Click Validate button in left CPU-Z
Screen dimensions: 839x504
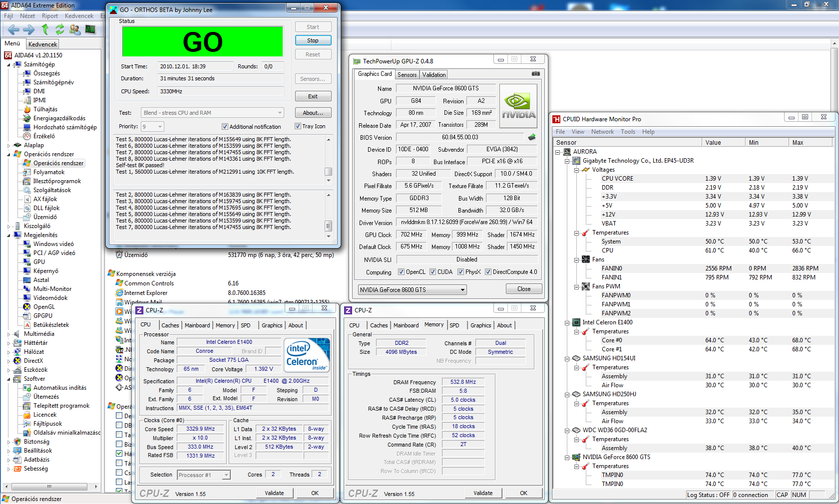coord(274,493)
